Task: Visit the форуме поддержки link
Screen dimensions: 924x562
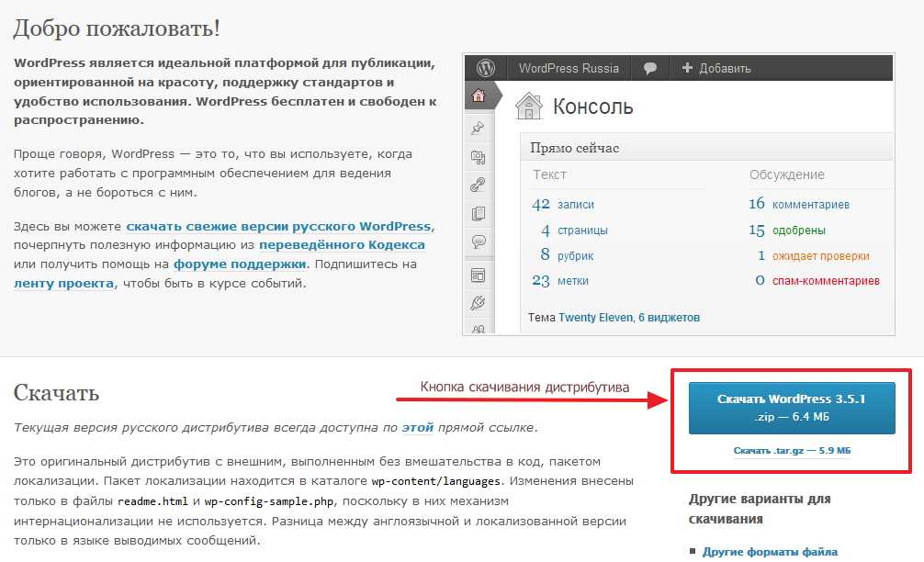Action: pos(239,264)
